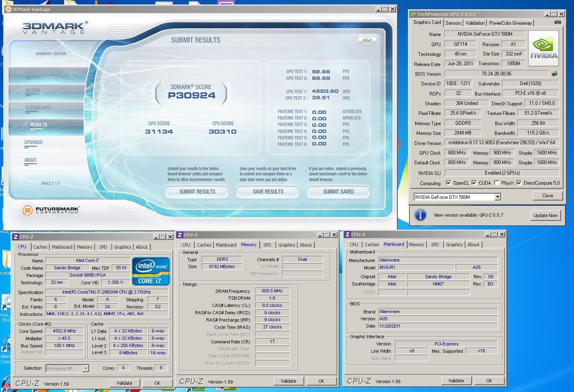
Task: Click the CPU score value 30310
Action: pyautogui.click(x=222, y=132)
